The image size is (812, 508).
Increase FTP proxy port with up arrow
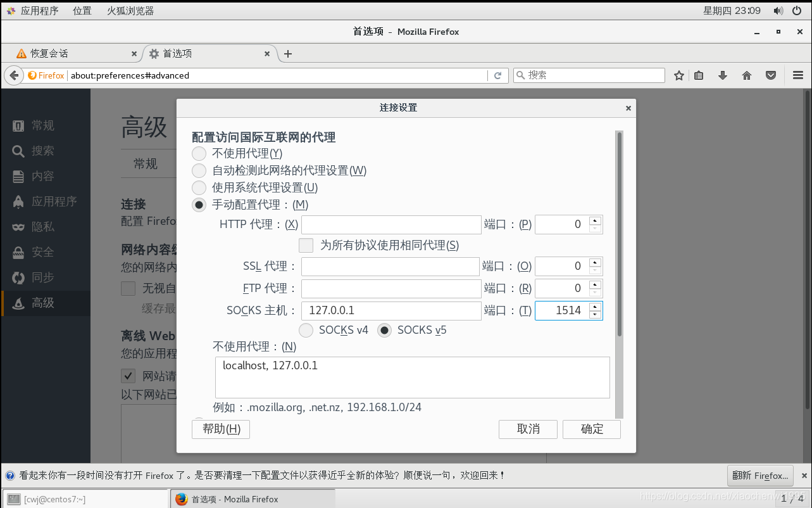(x=595, y=284)
